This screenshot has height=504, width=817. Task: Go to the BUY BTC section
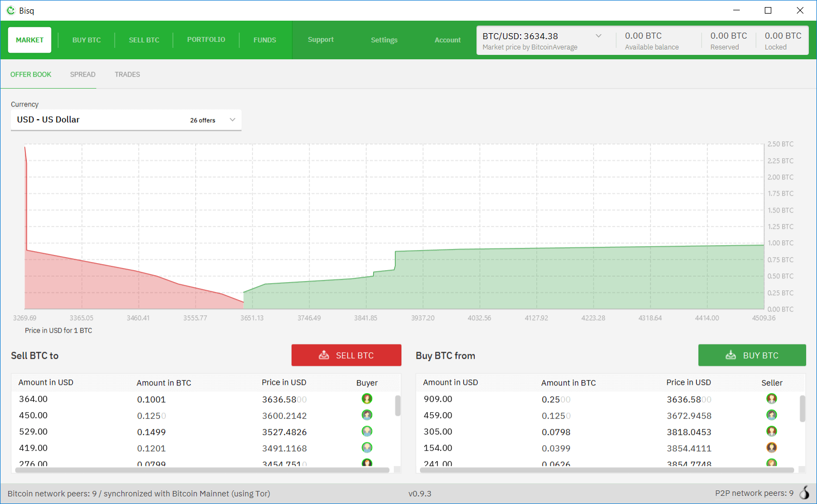click(x=86, y=40)
